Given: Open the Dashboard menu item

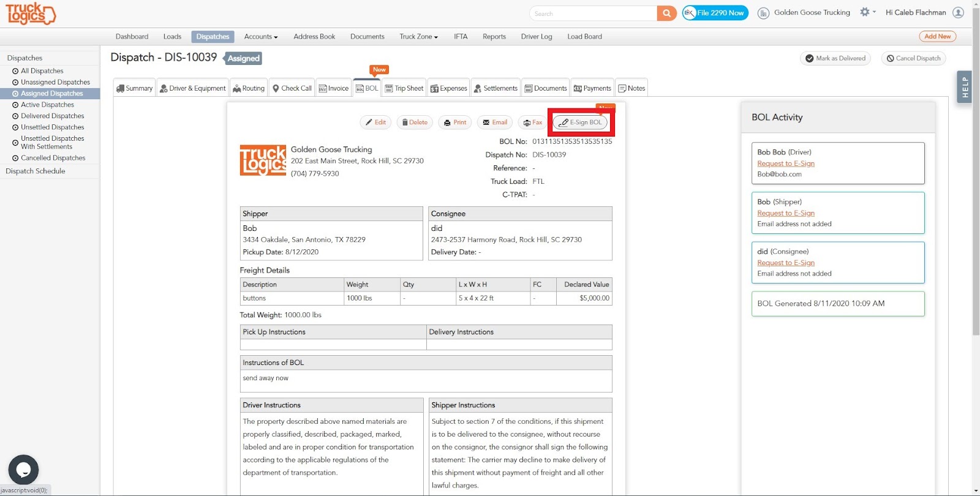Looking at the screenshot, I should coord(132,37).
